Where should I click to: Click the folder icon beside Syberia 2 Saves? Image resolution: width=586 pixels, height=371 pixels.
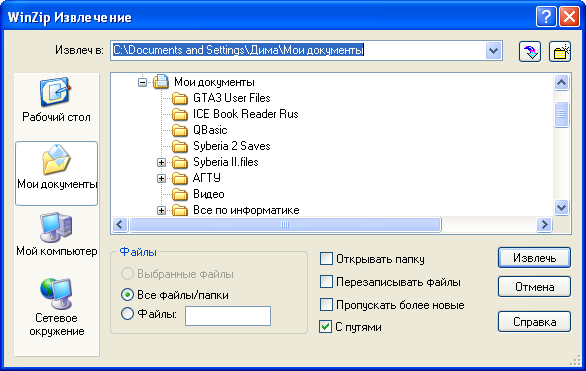click(180, 146)
